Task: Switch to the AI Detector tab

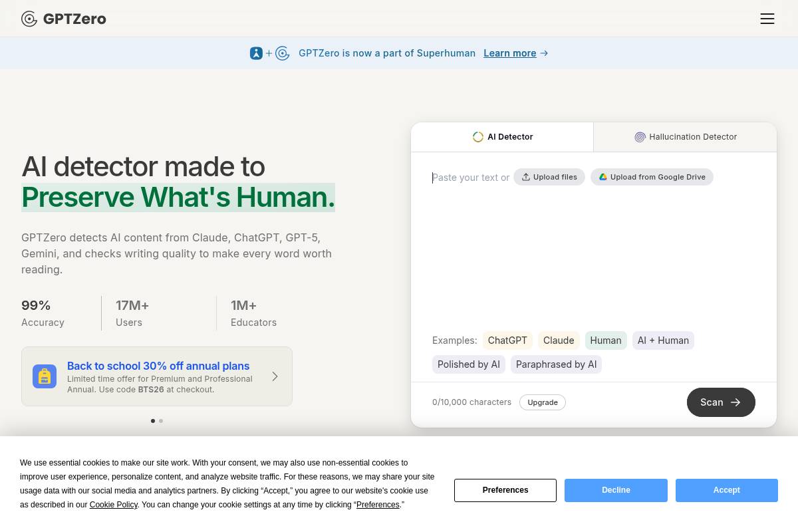Action: click(x=502, y=137)
